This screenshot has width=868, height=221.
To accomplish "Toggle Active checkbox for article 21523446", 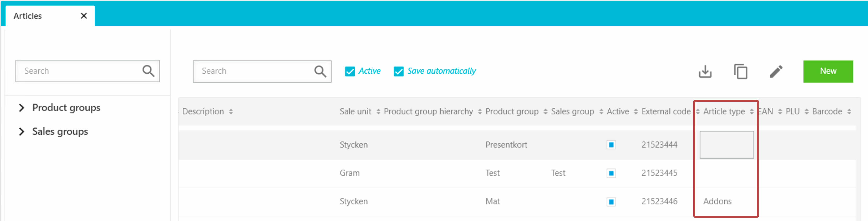I will point(611,202).
